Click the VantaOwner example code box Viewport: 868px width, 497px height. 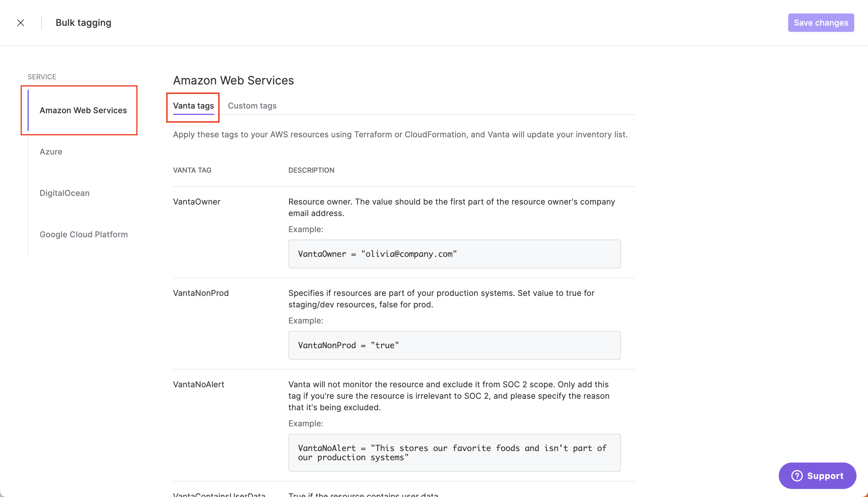click(x=454, y=254)
